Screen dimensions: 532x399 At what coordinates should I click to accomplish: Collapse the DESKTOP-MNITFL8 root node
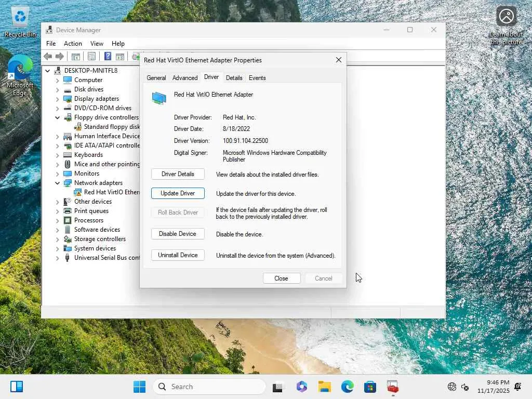[48, 71]
